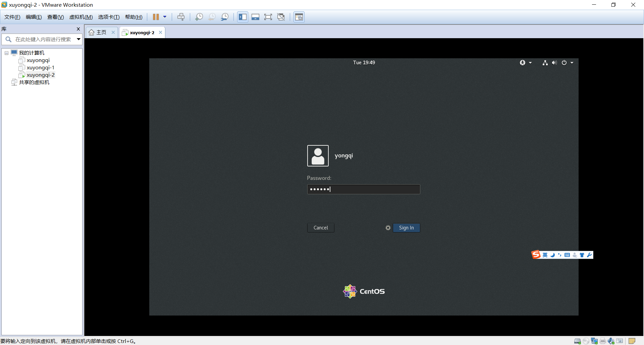The height and width of the screenshot is (345, 644).
Task: Click the yongqi username label
Action: pyautogui.click(x=344, y=156)
